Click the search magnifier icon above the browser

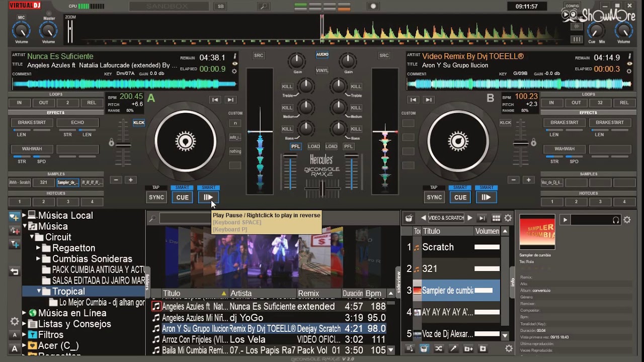pyautogui.click(x=151, y=219)
